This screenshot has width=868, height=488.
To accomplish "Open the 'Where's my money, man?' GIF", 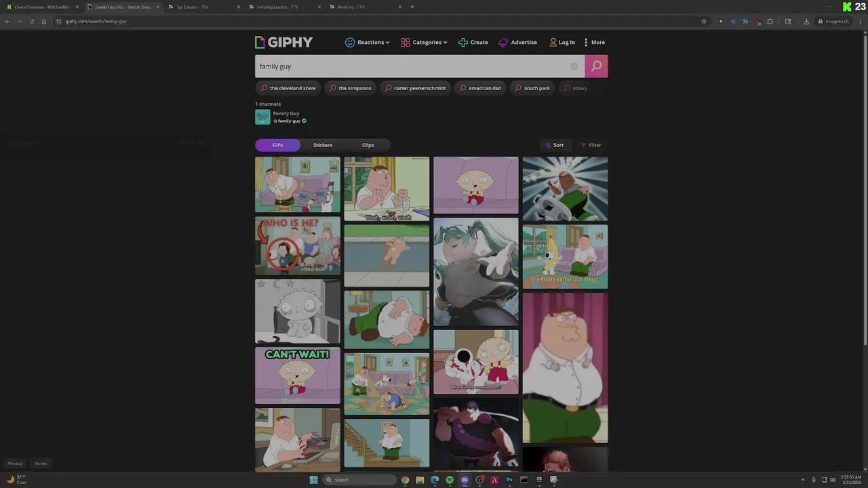I will tap(476, 362).
